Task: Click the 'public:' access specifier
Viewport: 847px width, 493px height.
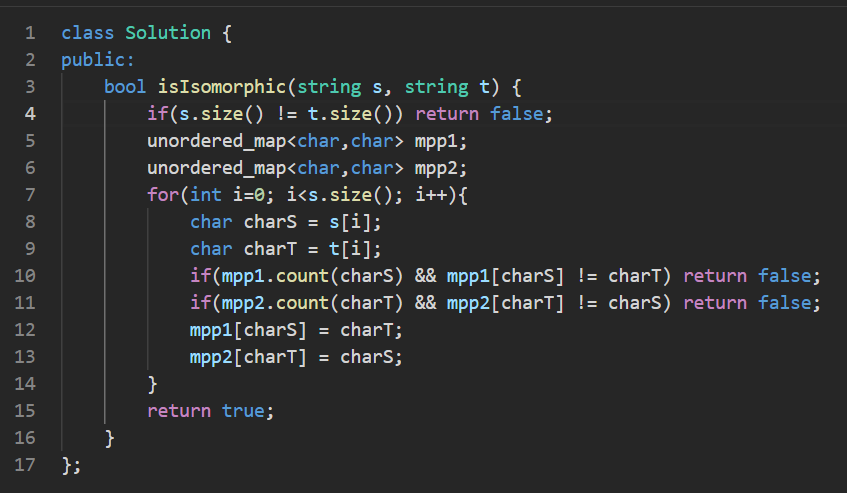Action: (x=98, y=60)
